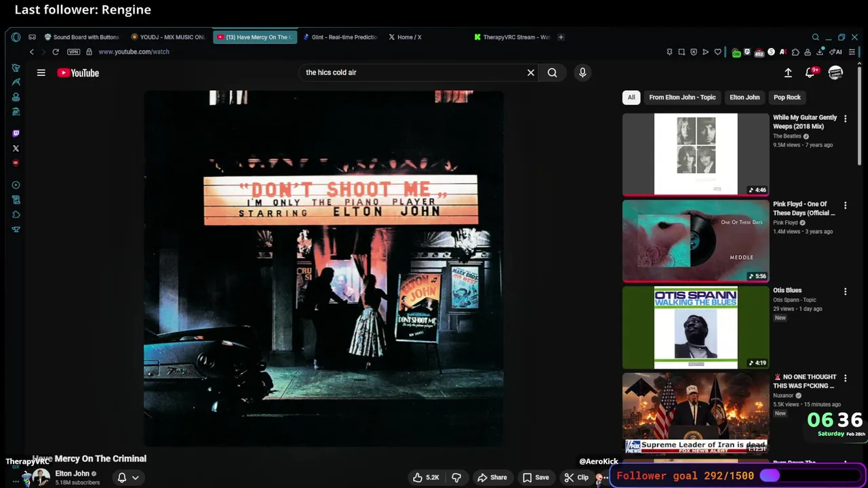The height and width of the screenshot is (488, 868).
Task: Switch to YOUDJ - MIX MUSIC tab
Action: (168, 37)
